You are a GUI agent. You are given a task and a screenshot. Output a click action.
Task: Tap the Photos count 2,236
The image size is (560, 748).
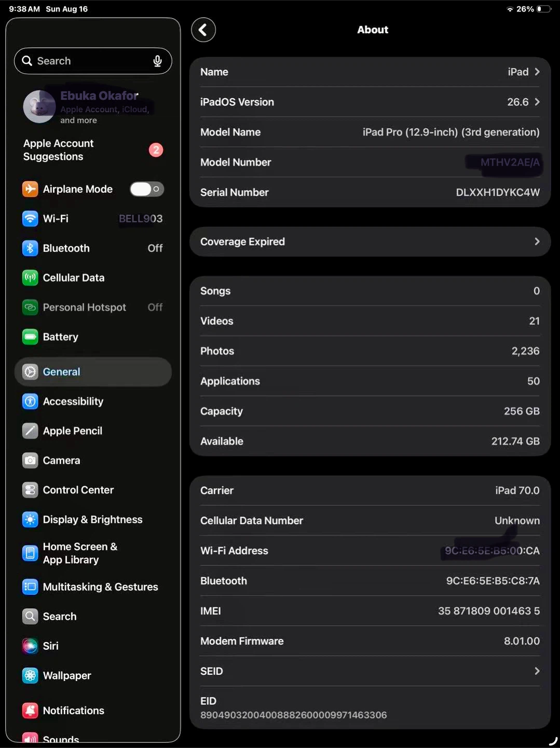[525, 351]
